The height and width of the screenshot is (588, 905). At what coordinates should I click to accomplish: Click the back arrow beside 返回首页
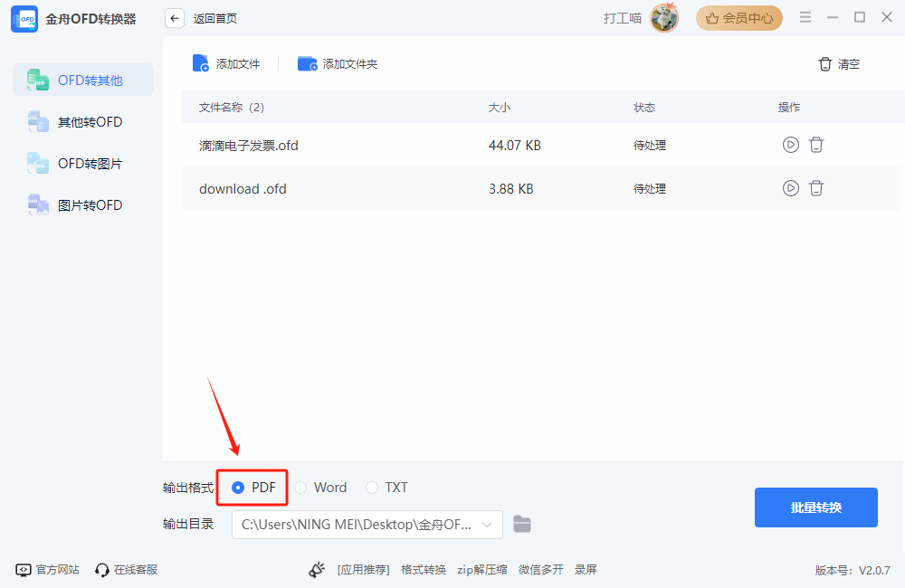click(x=174, y=17)
